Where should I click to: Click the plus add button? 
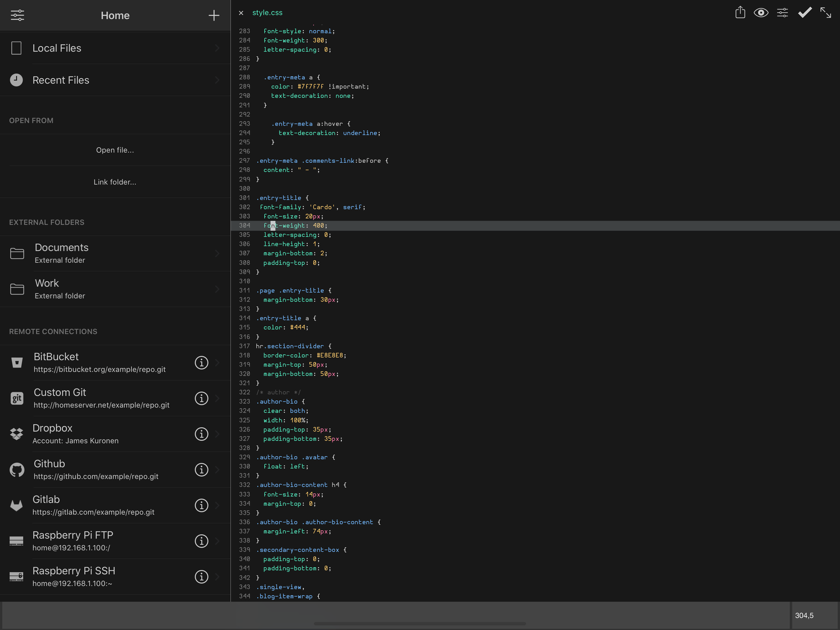[213, 15]
